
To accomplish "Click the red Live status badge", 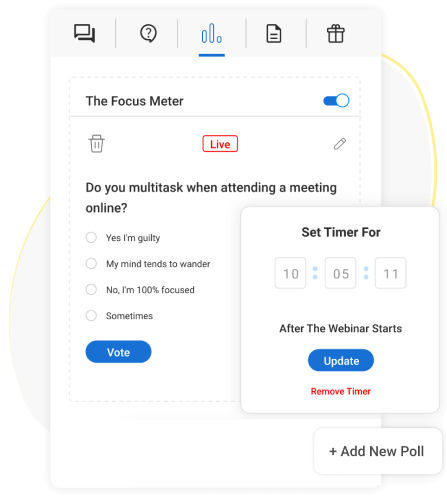I will pos(220,144).
